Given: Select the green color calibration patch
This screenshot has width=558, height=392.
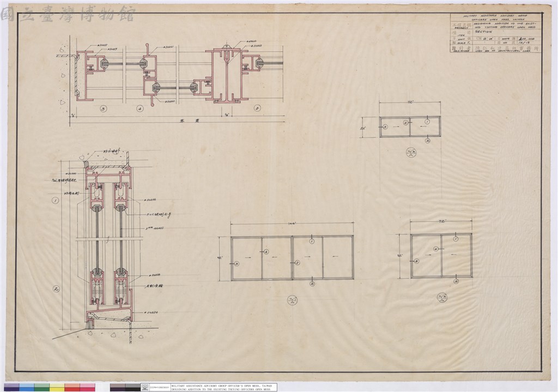Looking at the screenshot, I should pos(42,388).
